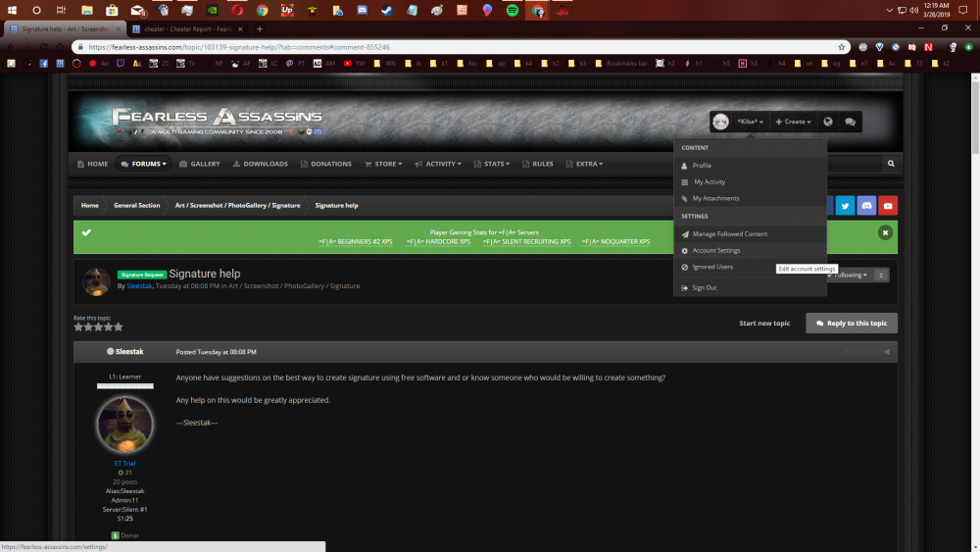Click Reply to this topic button

[x=852, y=324]
